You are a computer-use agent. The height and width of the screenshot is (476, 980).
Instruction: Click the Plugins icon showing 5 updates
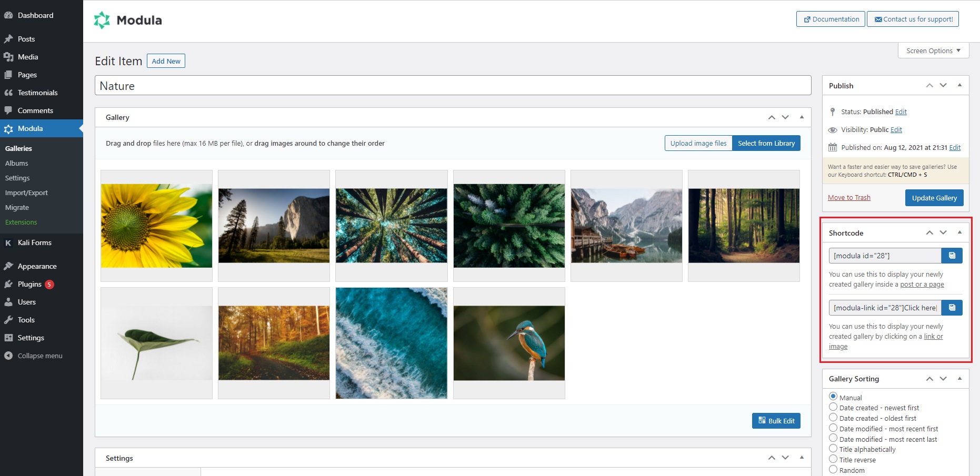(8, 284)
